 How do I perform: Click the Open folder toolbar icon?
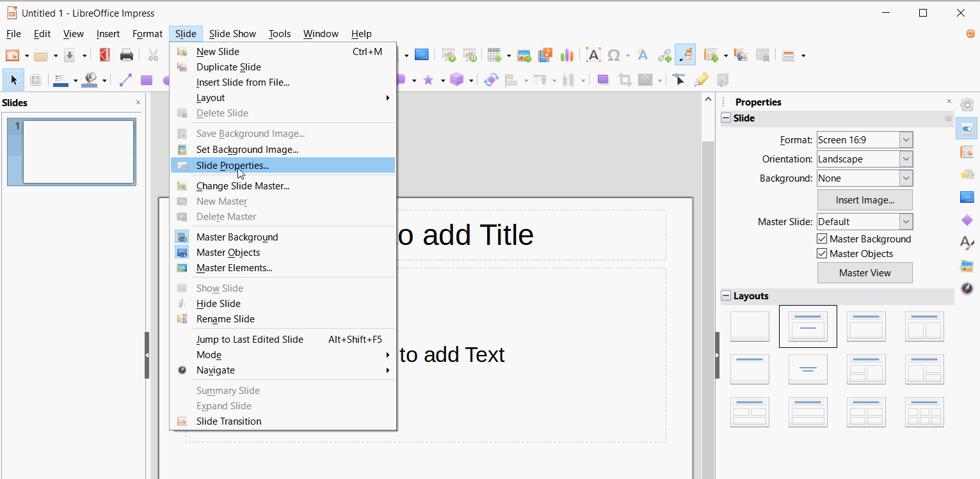[x=41, y=56]
